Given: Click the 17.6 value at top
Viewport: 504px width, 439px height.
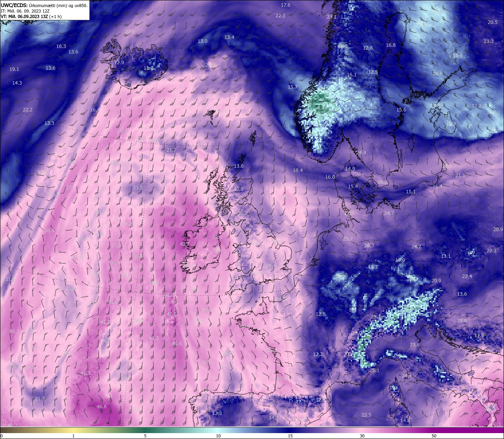Looking at the screenshot, I should (x=285, y=5).
